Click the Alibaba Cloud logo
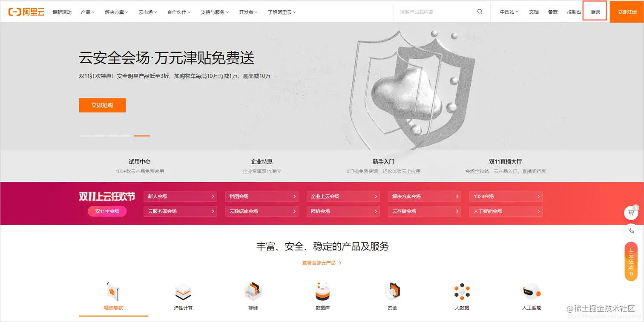Viewport: 644px width, 322px height. click(x=26, y=11)
